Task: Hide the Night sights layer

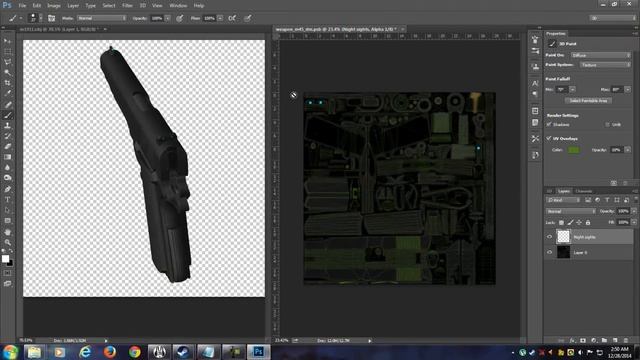Action: click(x=549, y=237)
